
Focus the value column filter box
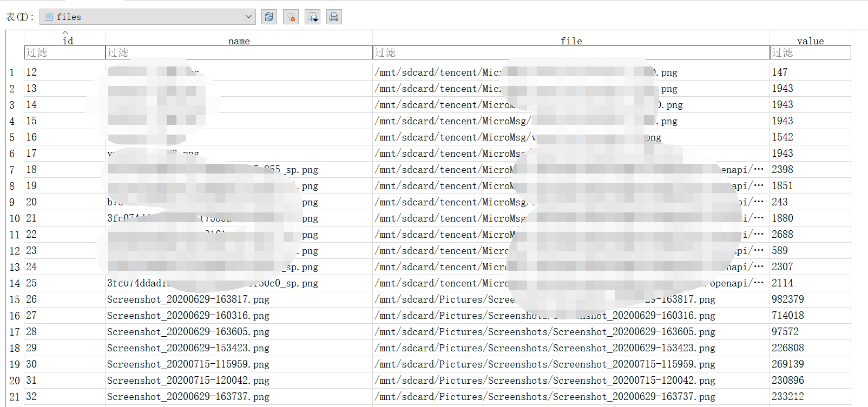coord(811,52)
